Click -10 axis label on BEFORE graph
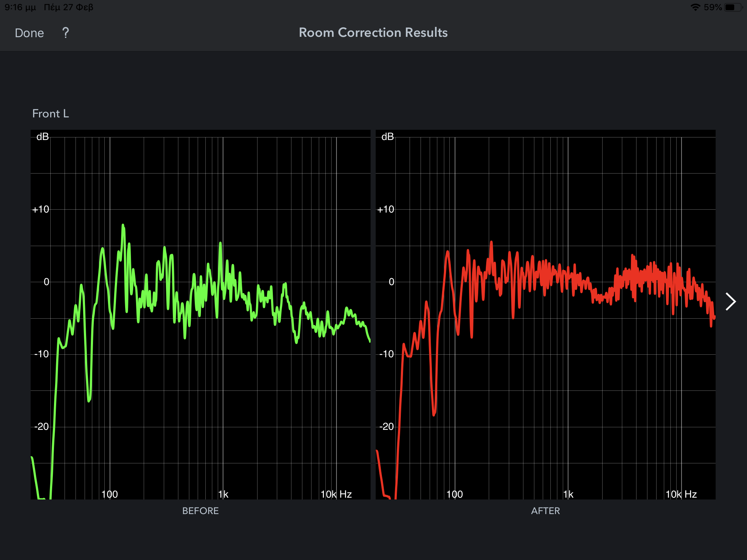This screenshot has width=747, height=560. (x=41, y=354)
